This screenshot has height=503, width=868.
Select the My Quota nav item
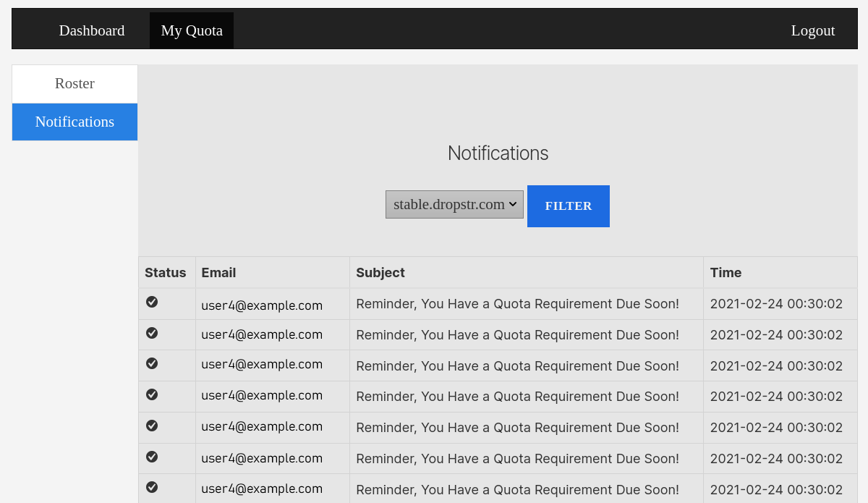pos(192,30)
